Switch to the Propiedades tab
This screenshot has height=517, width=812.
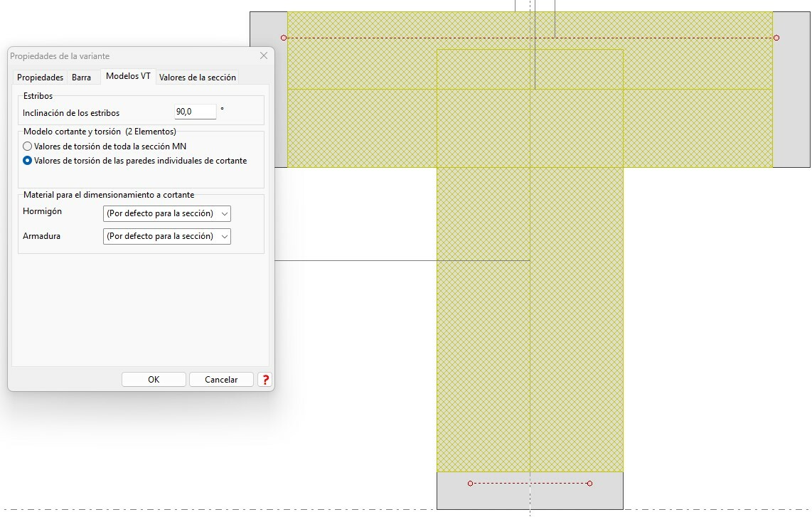point(40,78)
